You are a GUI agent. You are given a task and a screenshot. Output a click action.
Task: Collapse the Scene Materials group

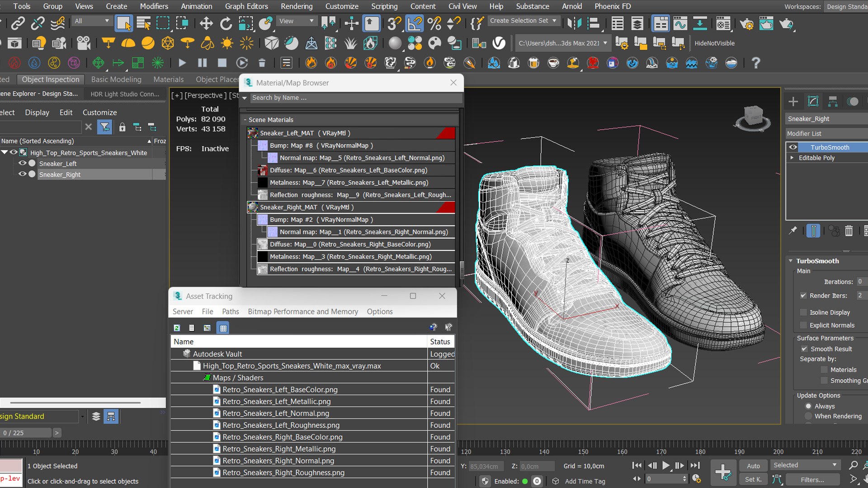[245, 120]
